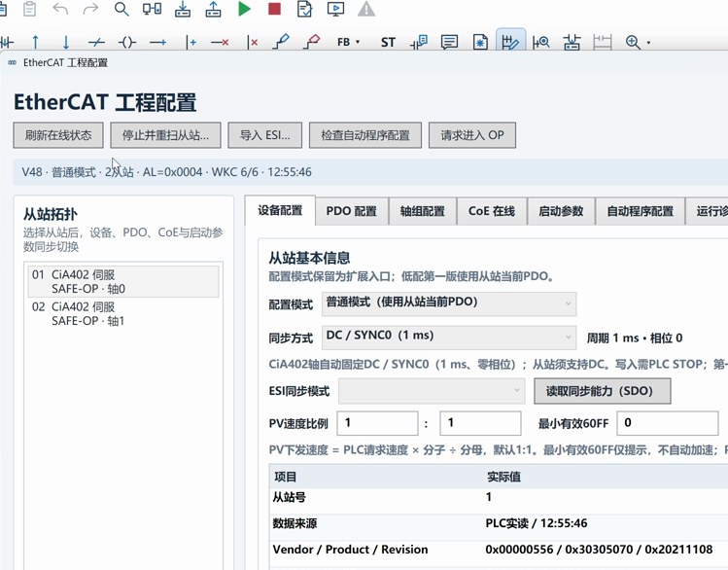Image resolution: width=728 pixels, height=570 pixels.
Task: Click the upload from device icon
Action: [213, 9]
